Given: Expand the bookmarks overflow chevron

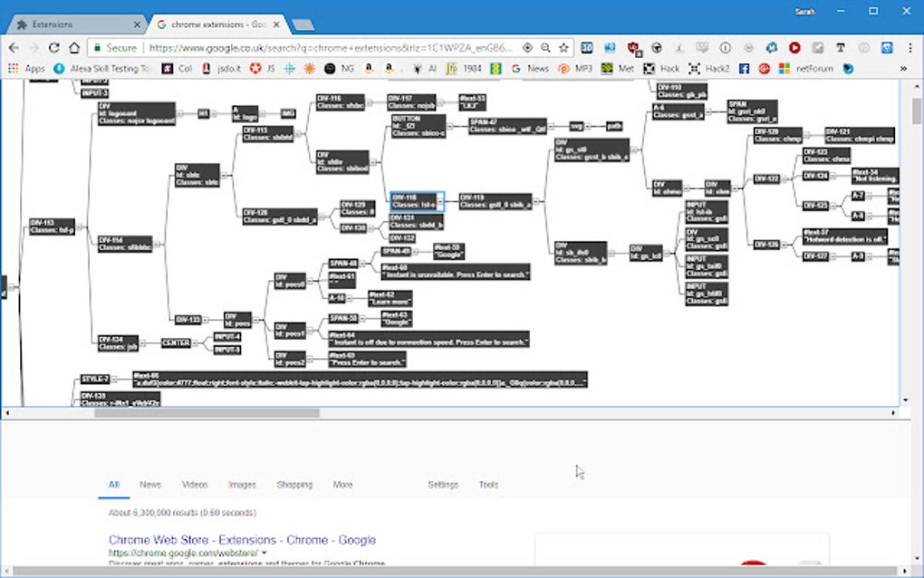Looking at the screenshot, I should [902, 68].
